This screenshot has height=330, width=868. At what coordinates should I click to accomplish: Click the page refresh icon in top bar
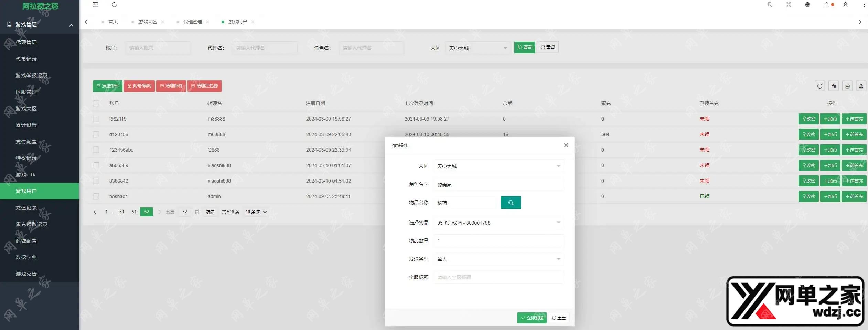point(115,4)
